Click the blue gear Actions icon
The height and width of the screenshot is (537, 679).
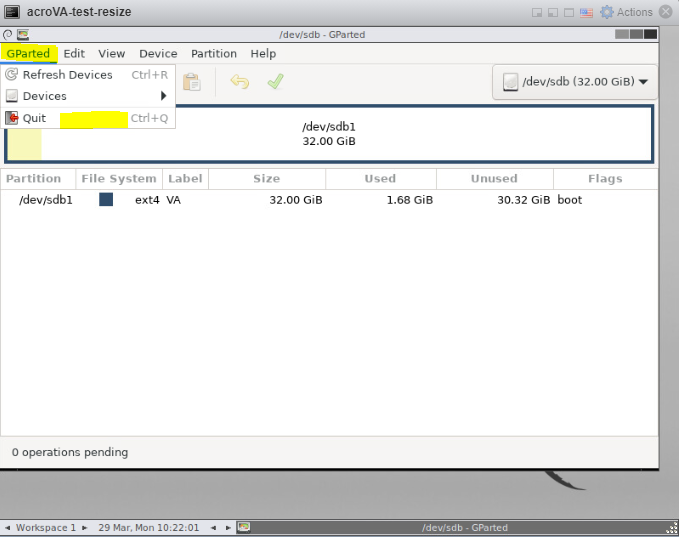(x=607, y=12)
